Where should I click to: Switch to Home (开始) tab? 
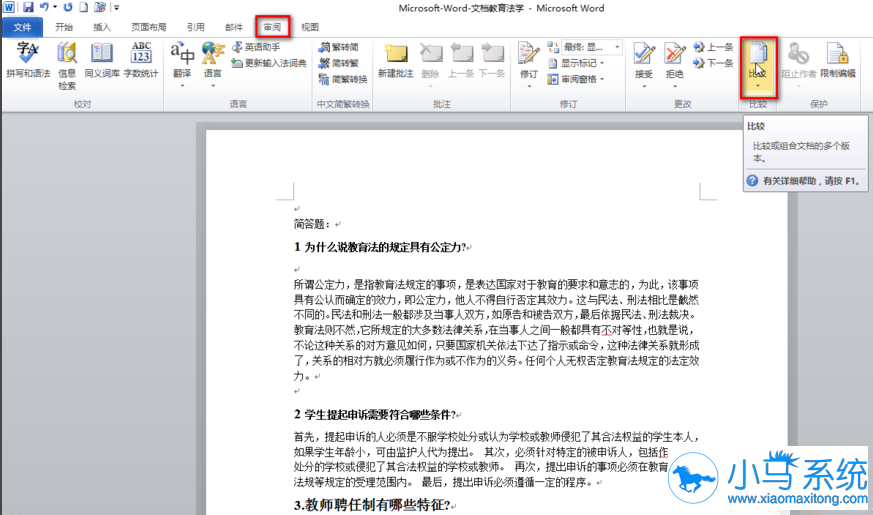click(64, 27)
